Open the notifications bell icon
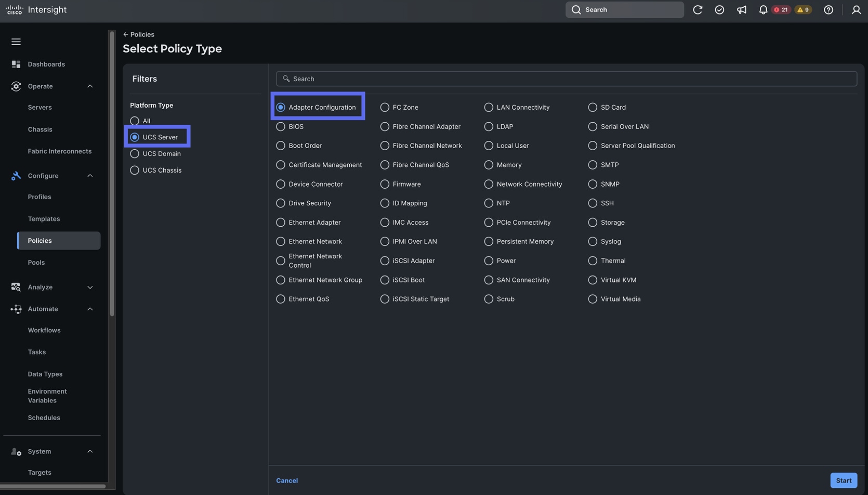The image size is (868, 495). click(763, 10)
